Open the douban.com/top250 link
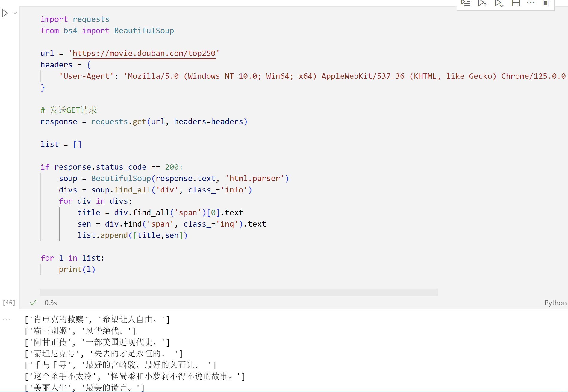 [x=144, y=53]
